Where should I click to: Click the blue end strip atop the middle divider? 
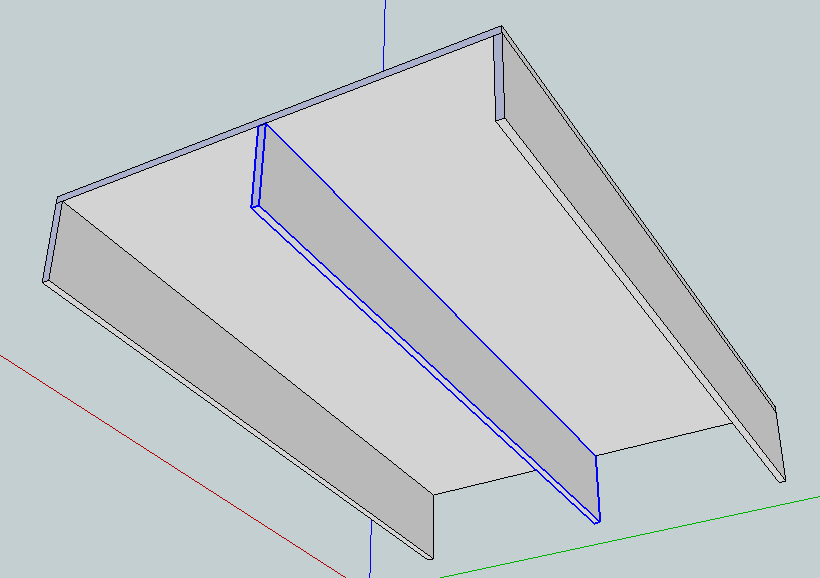(259, 165)
